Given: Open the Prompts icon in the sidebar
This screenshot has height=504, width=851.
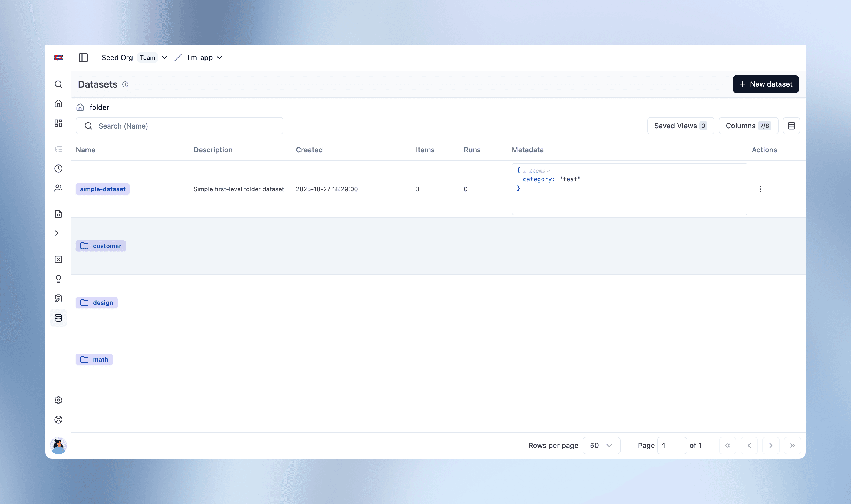Looking at the screenshot, I should (x=58, y=214).
